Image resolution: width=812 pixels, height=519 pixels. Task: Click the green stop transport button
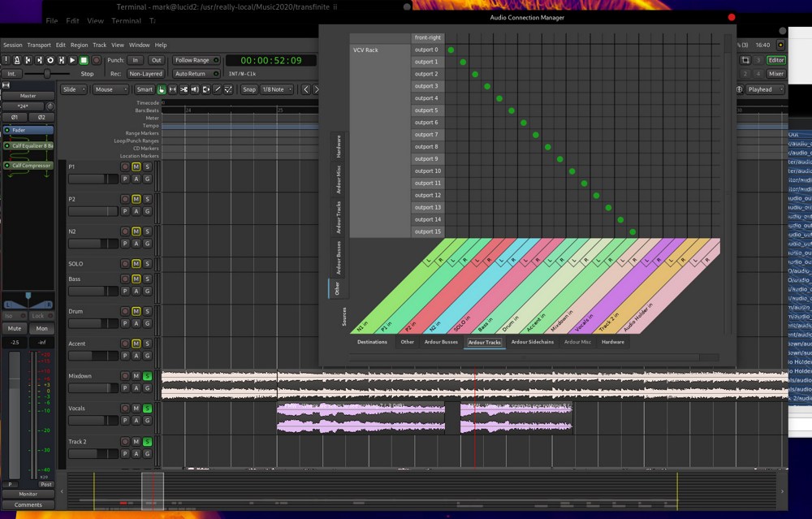pos(84,60)
